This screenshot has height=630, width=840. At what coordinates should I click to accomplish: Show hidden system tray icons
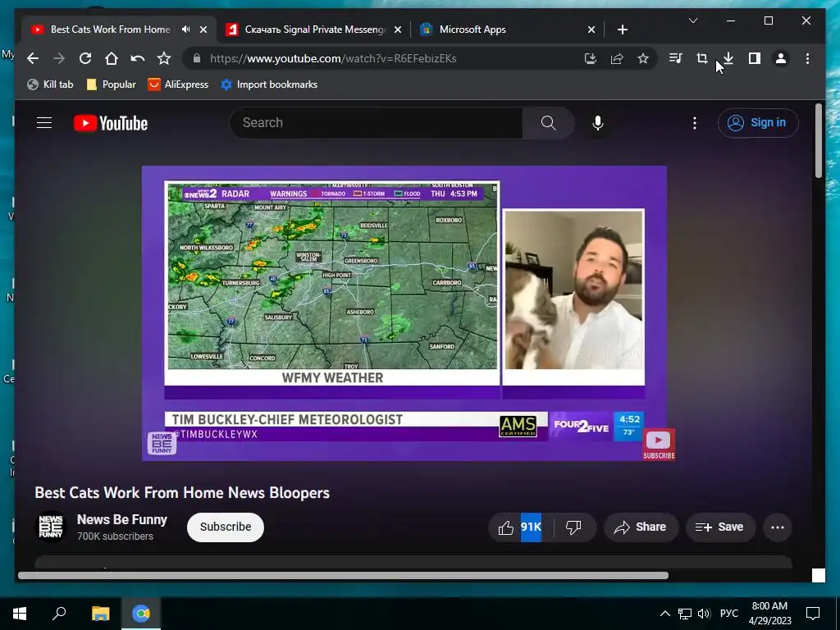point(664,614)
